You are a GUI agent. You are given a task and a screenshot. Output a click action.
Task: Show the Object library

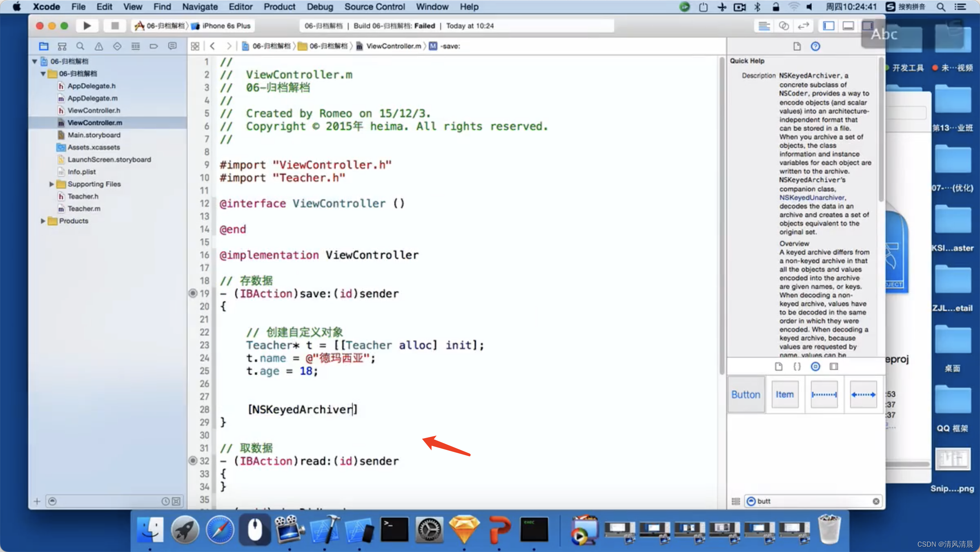click(815, 366)
